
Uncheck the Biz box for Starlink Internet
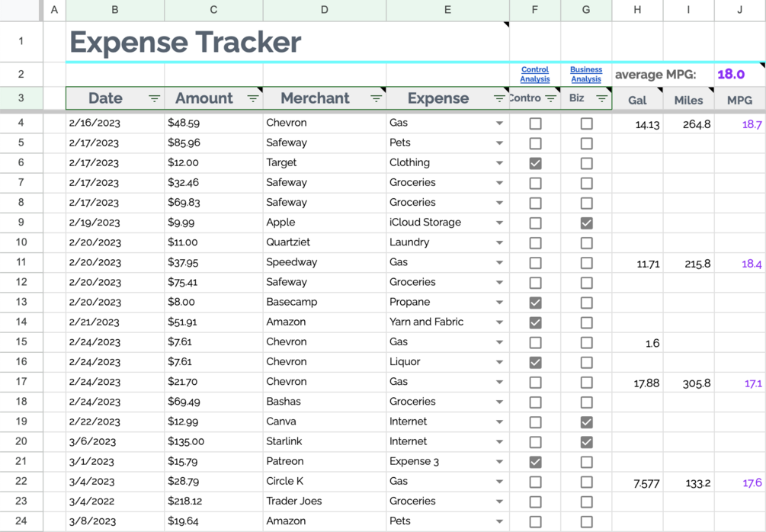(x=587, y=442)
